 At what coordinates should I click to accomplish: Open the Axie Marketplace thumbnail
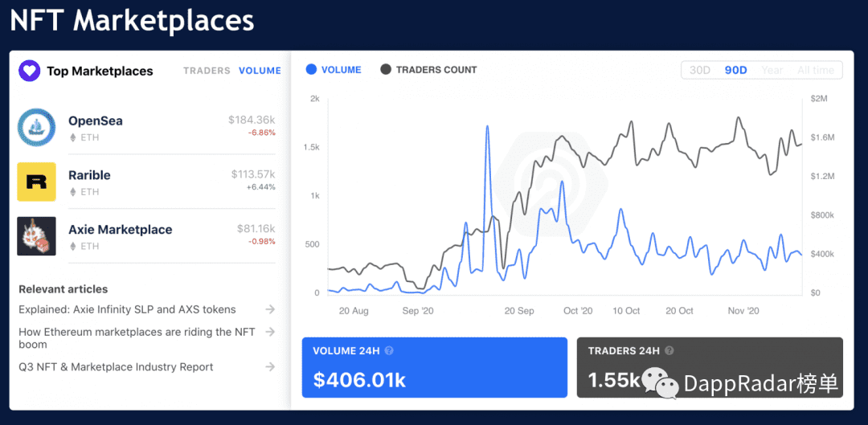pos(36,236)
